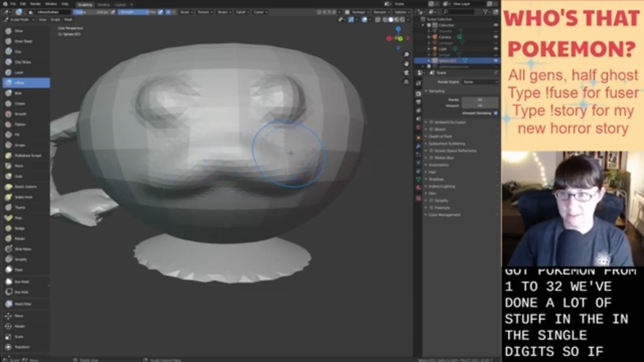The height and width of the screenshot is (362, 644).
Task: Select the Fill brush
Action: (x=25, y=135)
